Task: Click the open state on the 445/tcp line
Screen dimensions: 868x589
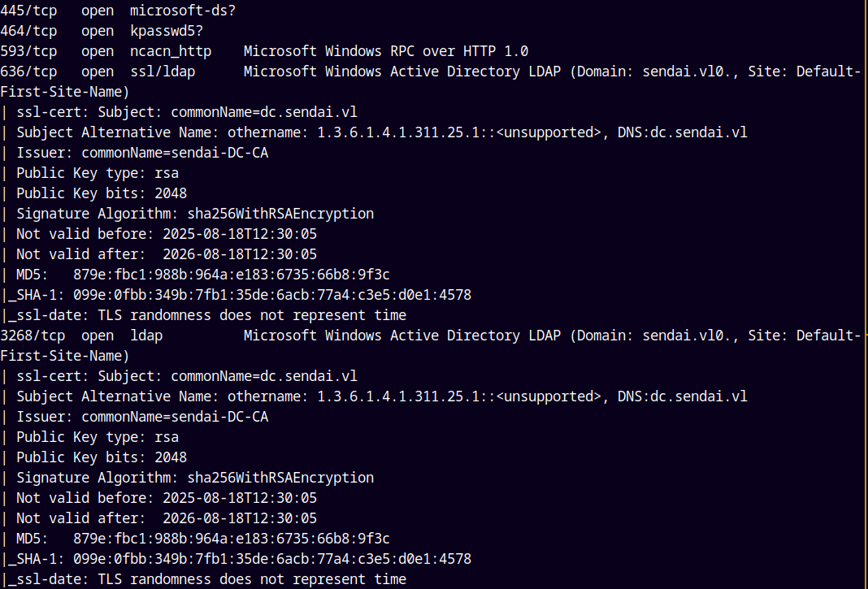Action: tap(98, 11)
